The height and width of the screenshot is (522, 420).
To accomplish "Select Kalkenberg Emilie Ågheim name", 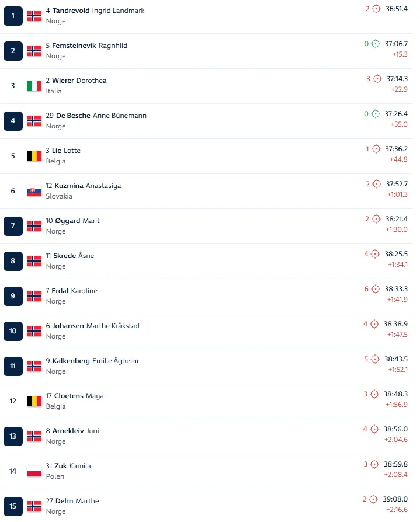I will (x=95, y=361).
